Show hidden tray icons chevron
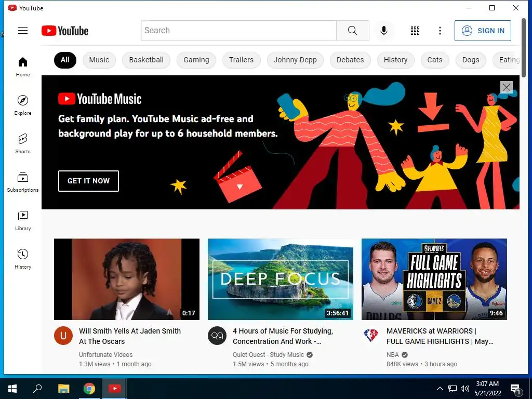 coord(440,389)
